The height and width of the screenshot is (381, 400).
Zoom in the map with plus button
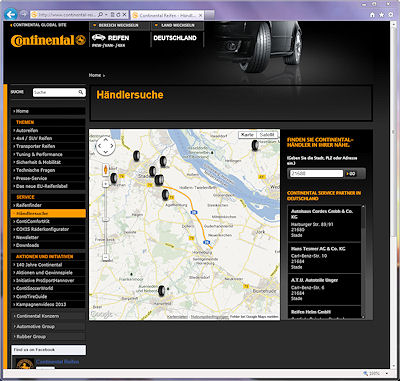106,184
